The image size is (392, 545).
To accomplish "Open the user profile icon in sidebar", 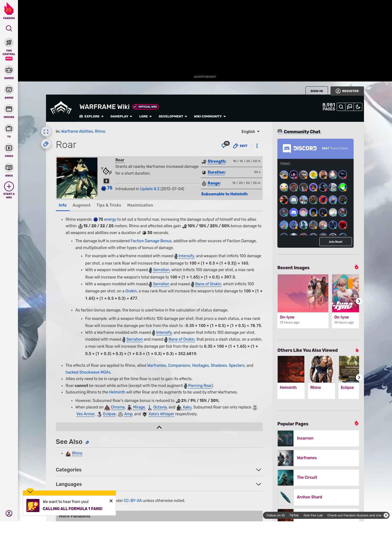I will 9,513.
